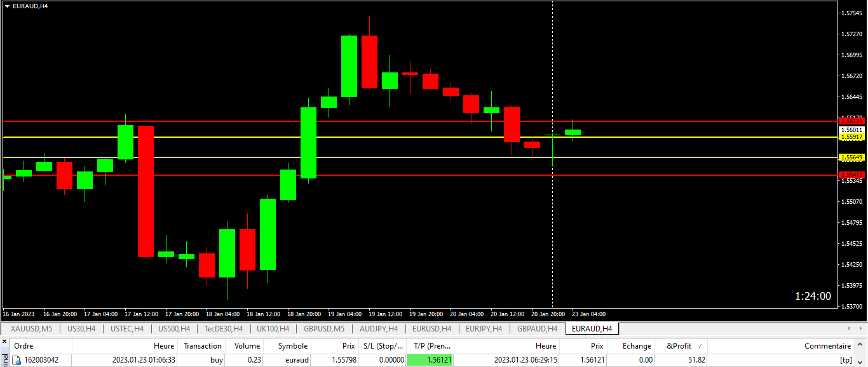
Task: Switch to the GBPUSD,M5 chart tab
Action: (324, 328)
